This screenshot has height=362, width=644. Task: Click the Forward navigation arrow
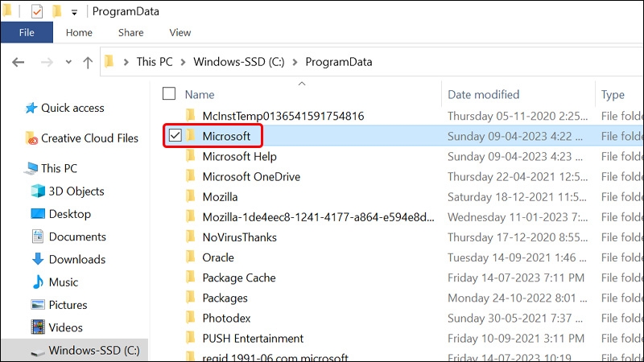[x=47, y=63]
